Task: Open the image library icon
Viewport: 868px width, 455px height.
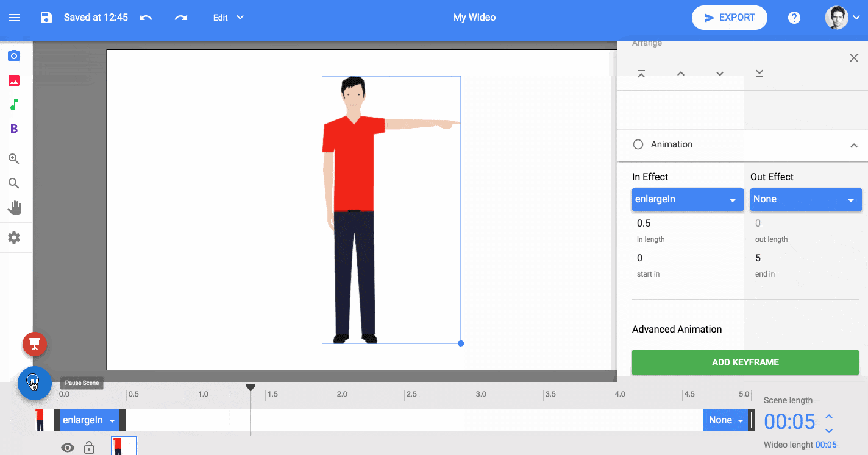Action: click(14, 80)
